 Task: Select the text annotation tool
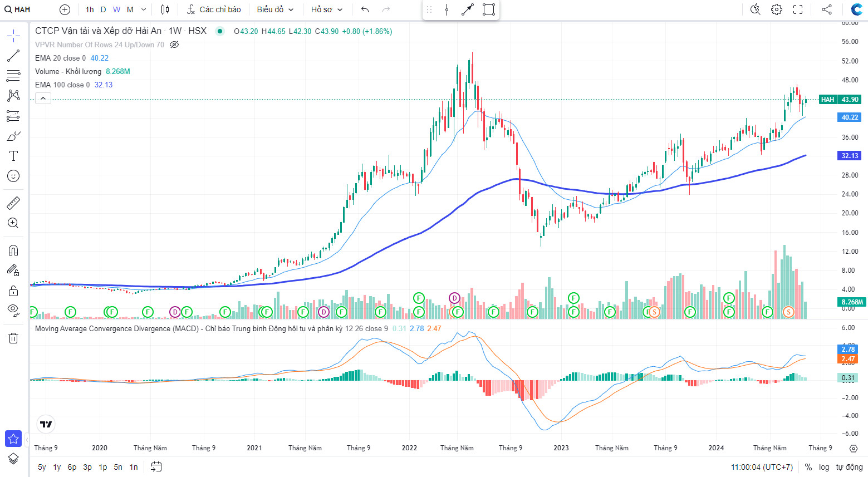pyautogui.click(x=13, y=156)
